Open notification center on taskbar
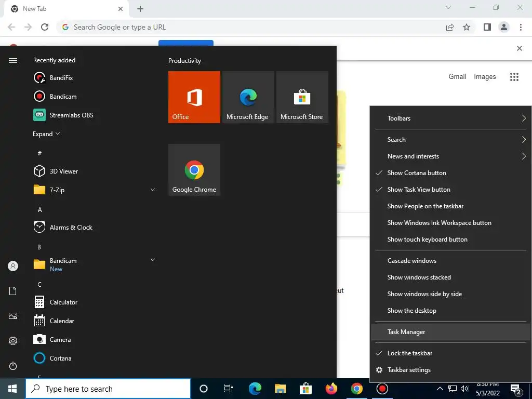 click(x=516, y=389)
